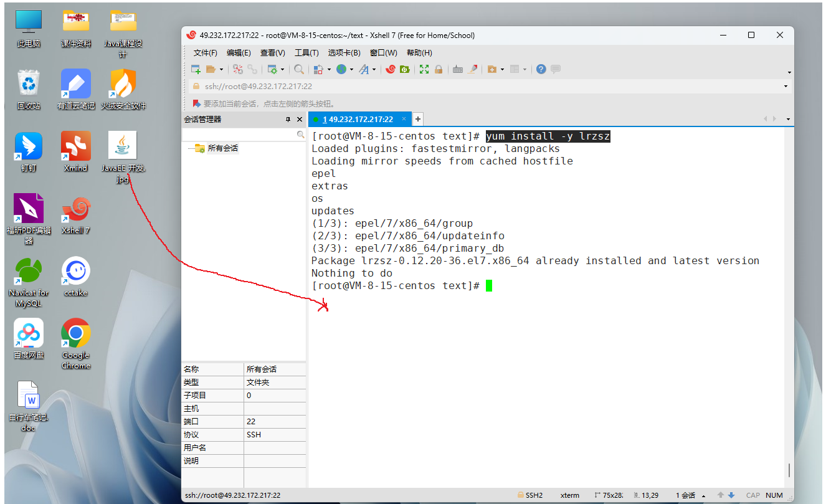
Task: Select the Xmind desktop shortcut
Action: (x=76, y=152)
